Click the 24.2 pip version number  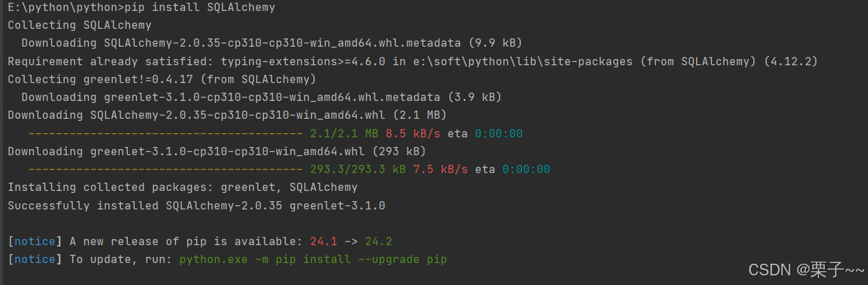click(379, 241)
